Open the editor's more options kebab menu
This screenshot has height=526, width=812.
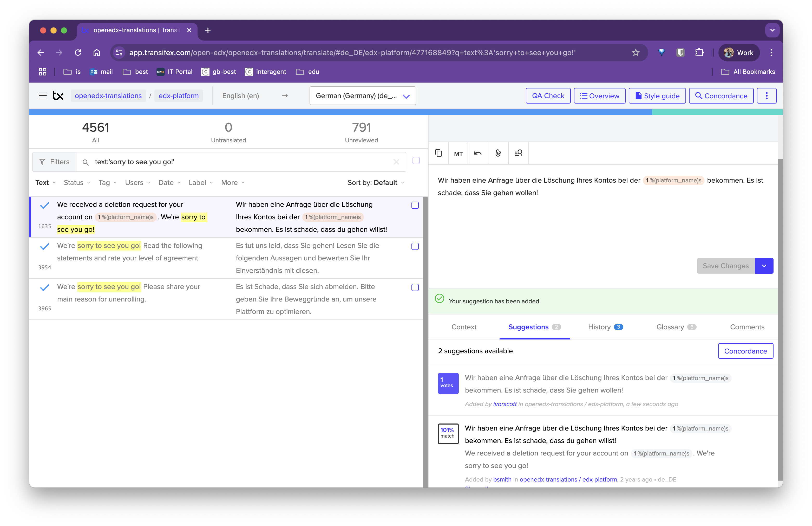pyautogui.click(x=766, y=96)
